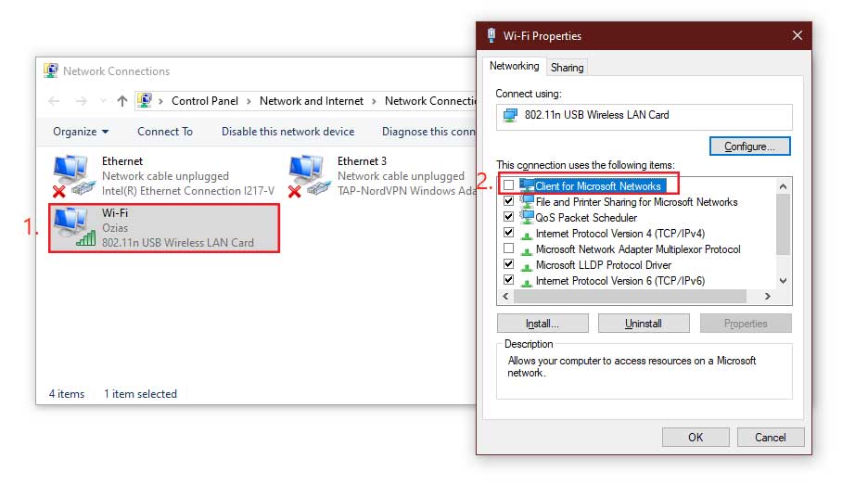The width and height of the screenshot is (868, 484).
Task: Click the QoS Packet Scheduler icon
Action: (x=527, y=217)
